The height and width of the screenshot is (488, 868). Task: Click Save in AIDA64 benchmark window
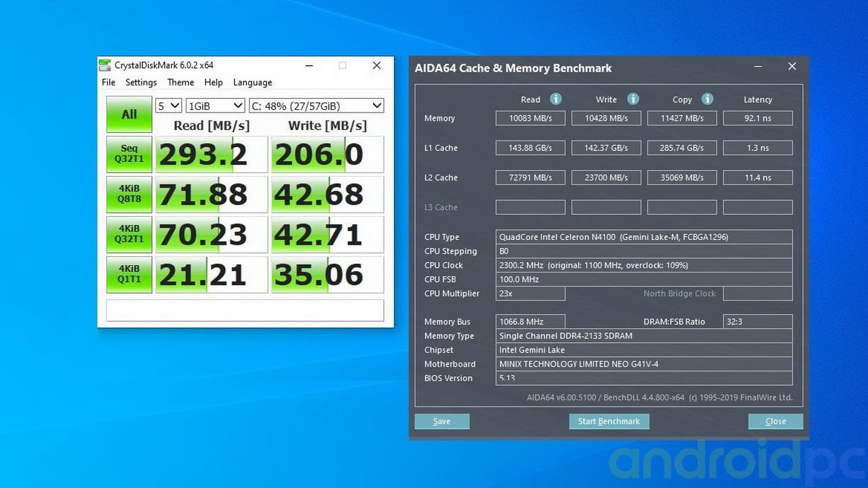tap(441, 422)
